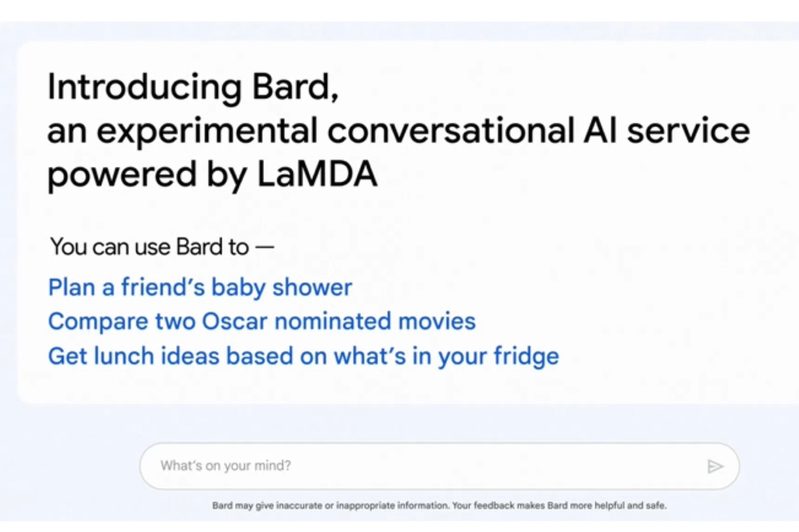Image resolution: width=799 pixels, height=532 pixels.
Task: Click the dash after "You can use Bard to"
Action: point(265,247)
